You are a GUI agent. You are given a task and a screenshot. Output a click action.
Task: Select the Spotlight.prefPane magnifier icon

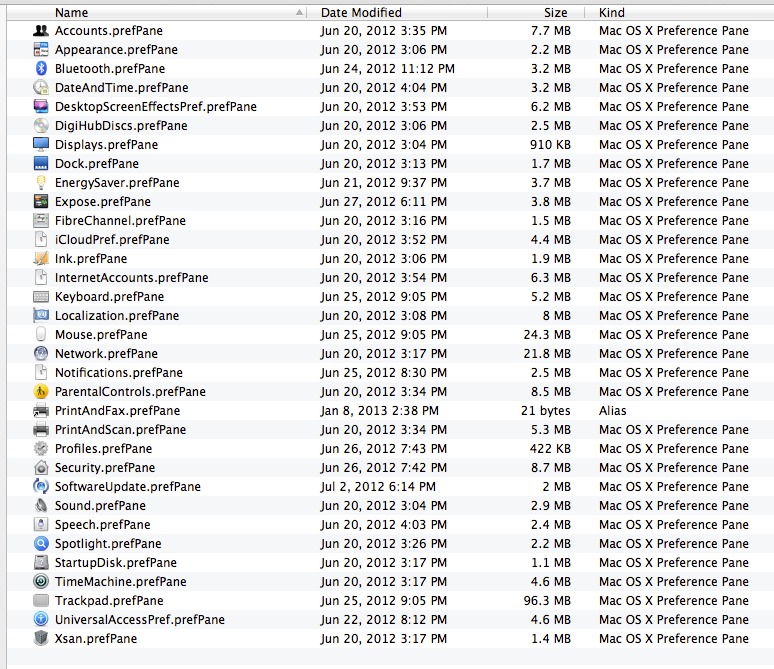pyautogui.click(x=41, y=544)
